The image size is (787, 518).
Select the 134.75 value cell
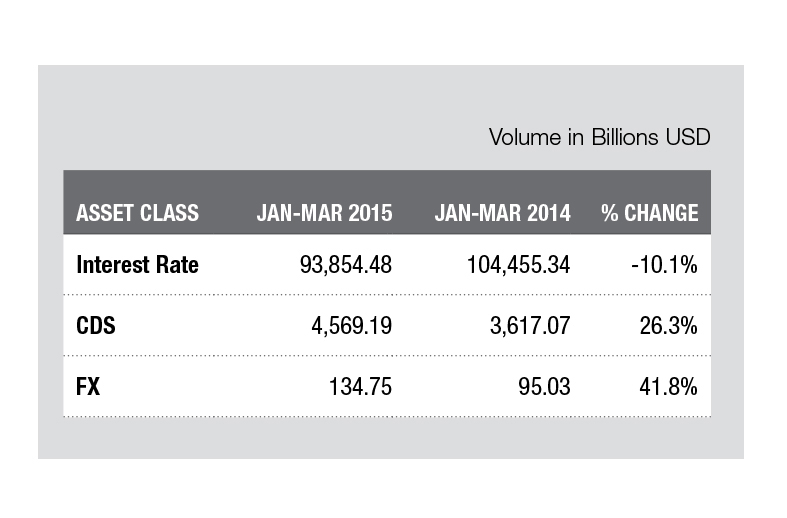360,387
